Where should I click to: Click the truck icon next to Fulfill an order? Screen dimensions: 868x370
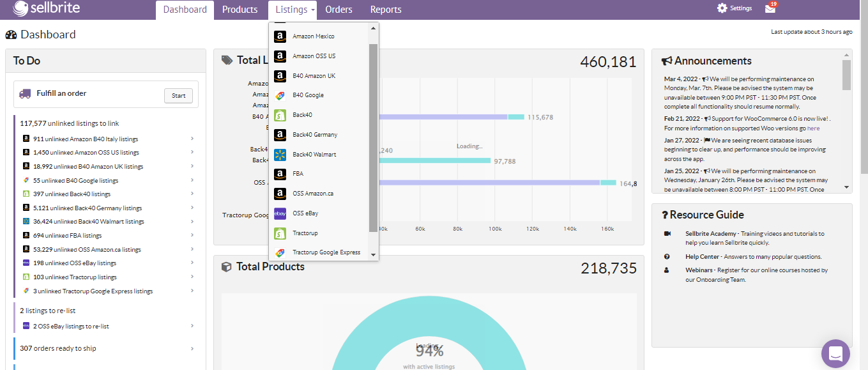coord(26,93)
